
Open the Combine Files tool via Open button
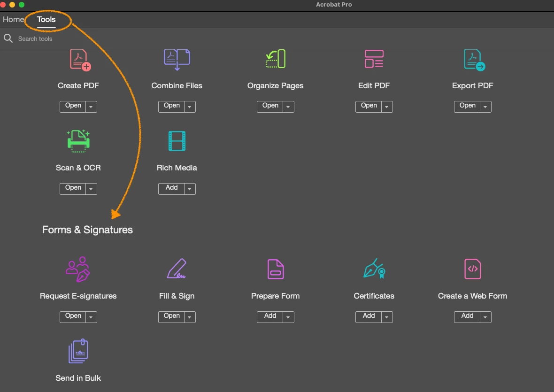tap(171, 106)
